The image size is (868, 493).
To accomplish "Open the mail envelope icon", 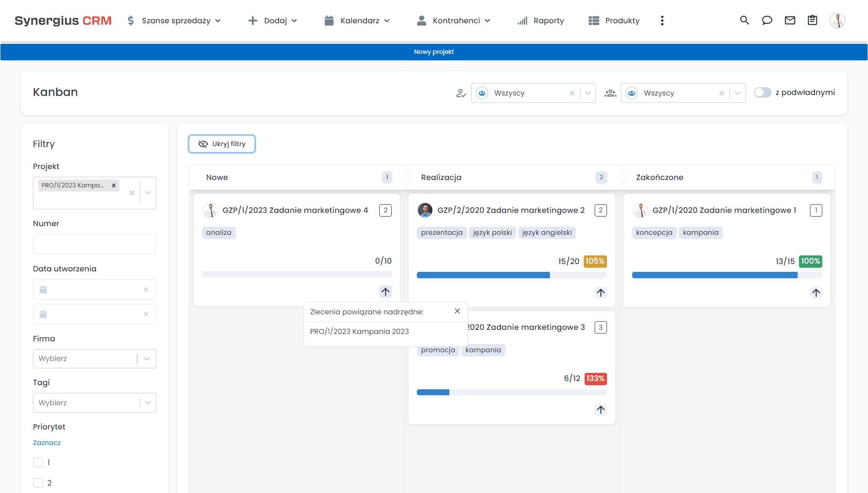I will pyautogui.click(x=790, y=20).
